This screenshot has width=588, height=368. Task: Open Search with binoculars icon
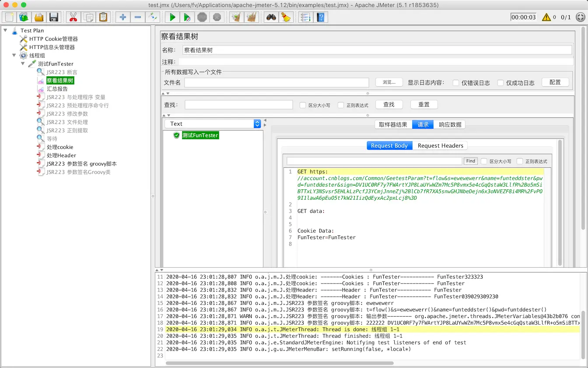[271, 17]
